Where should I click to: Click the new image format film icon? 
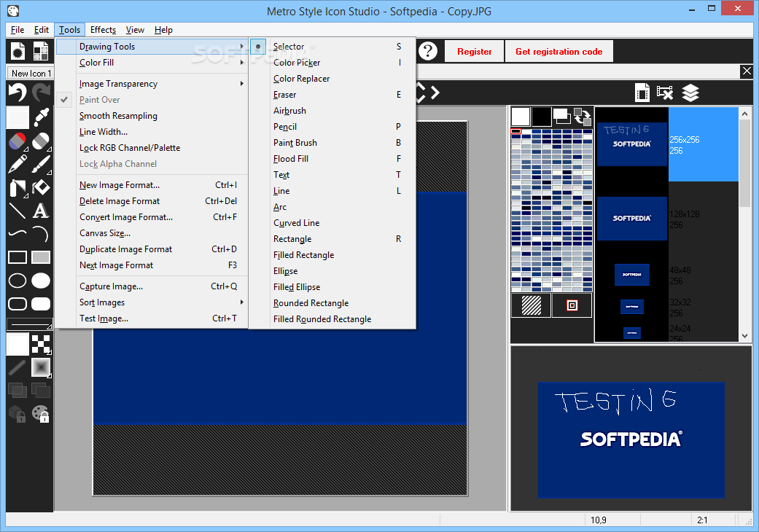pos(642,93)
